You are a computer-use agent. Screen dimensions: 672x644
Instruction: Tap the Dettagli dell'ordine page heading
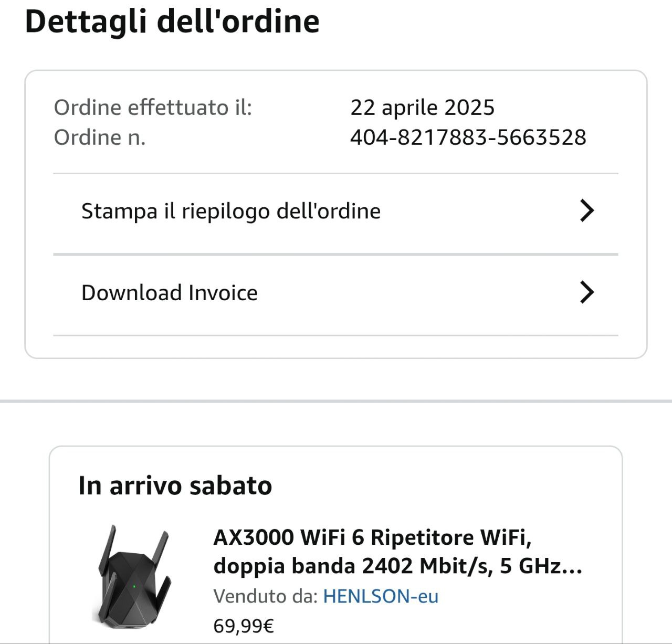click(x=172, y=22)
